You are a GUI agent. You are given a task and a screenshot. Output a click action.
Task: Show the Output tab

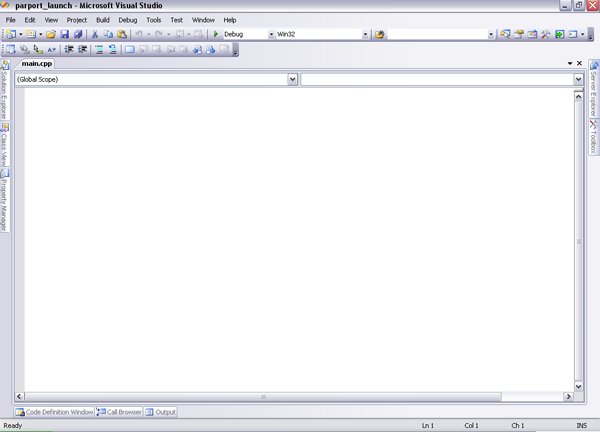click(x=161, y=412)
